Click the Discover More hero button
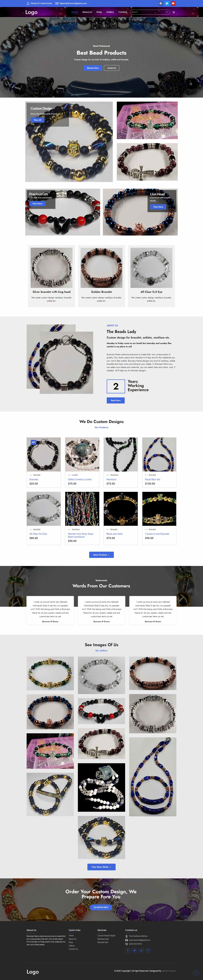This screenshot has width=203, height=980. (x=93, y=68)
